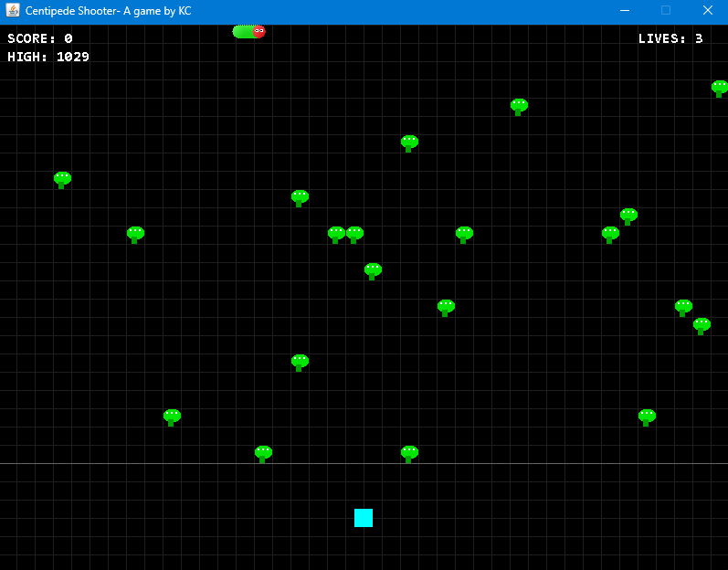The image size is (728, 570).
Task: Select the right mushroom of the touching pair
Action: coord(354,234)
